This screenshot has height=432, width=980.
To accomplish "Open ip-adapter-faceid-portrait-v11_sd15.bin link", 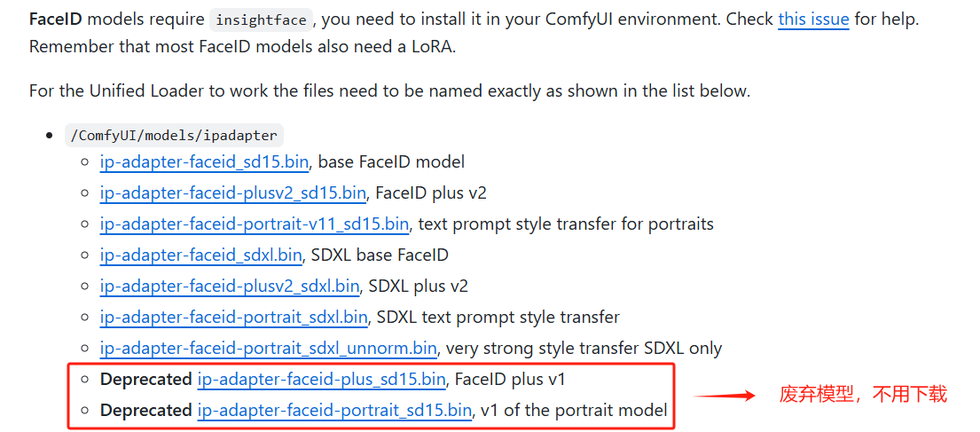I will pos(254,224).
